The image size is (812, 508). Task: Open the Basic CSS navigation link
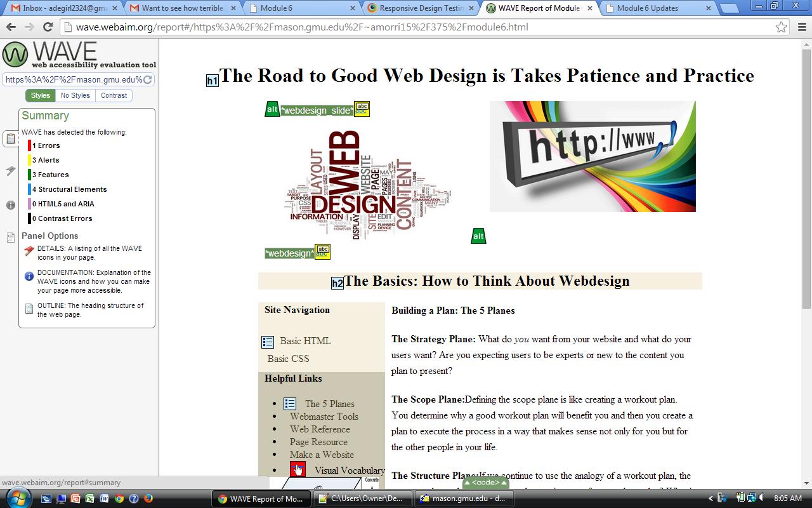coord(288,359)
